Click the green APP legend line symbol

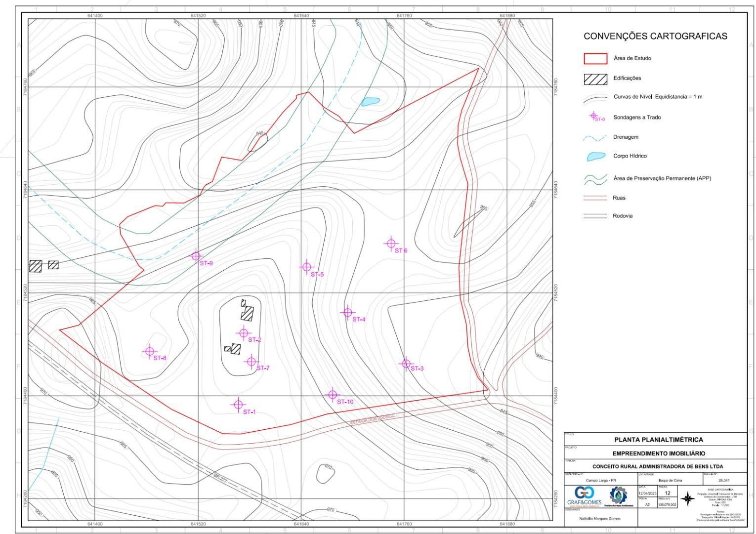(x=595, y=179)
